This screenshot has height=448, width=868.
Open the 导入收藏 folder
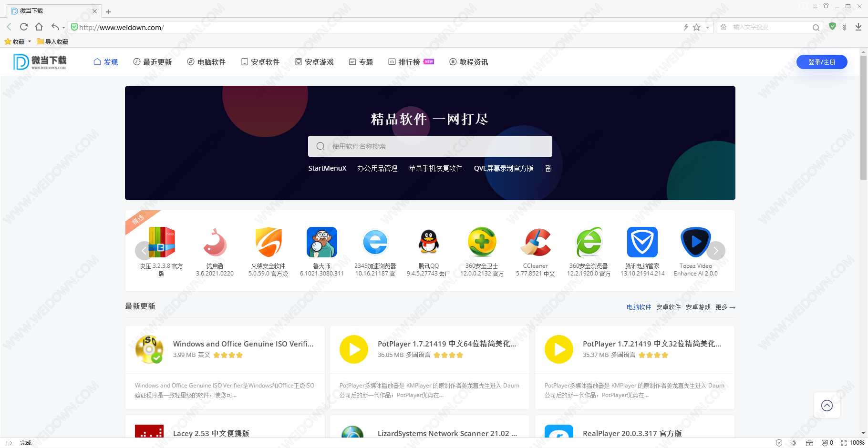point(52,41)
